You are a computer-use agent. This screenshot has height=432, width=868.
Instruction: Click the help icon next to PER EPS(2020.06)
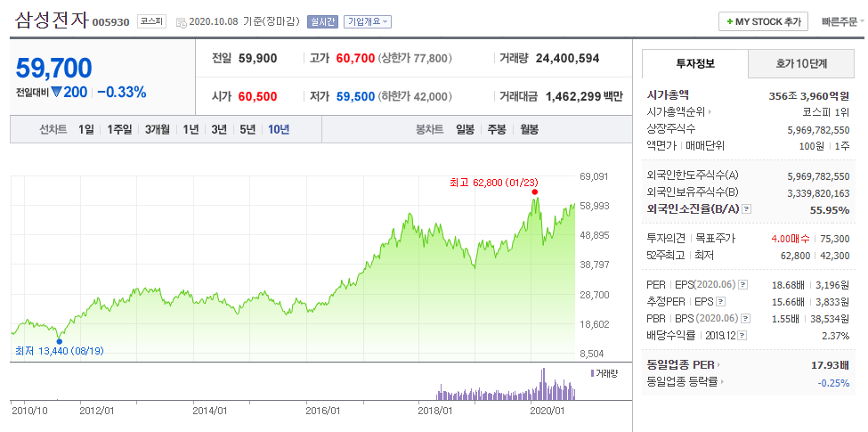click(742, 285)
